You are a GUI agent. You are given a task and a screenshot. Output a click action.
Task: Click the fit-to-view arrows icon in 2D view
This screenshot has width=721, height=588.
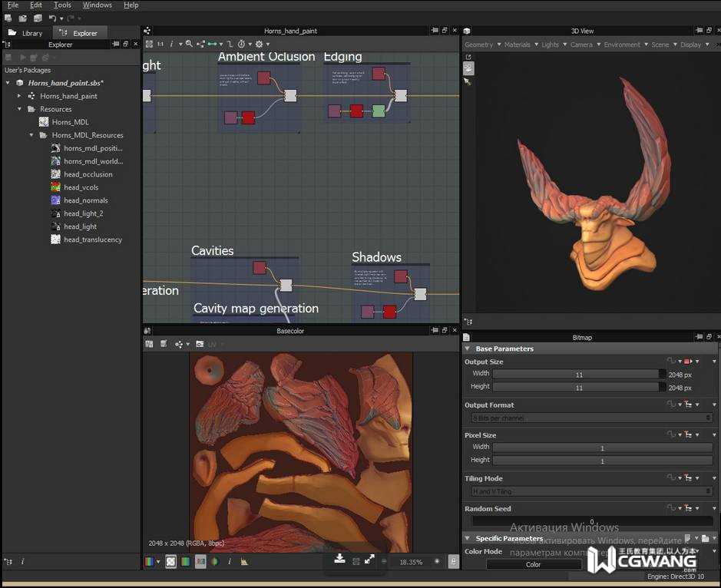click(x=369, y=560)
